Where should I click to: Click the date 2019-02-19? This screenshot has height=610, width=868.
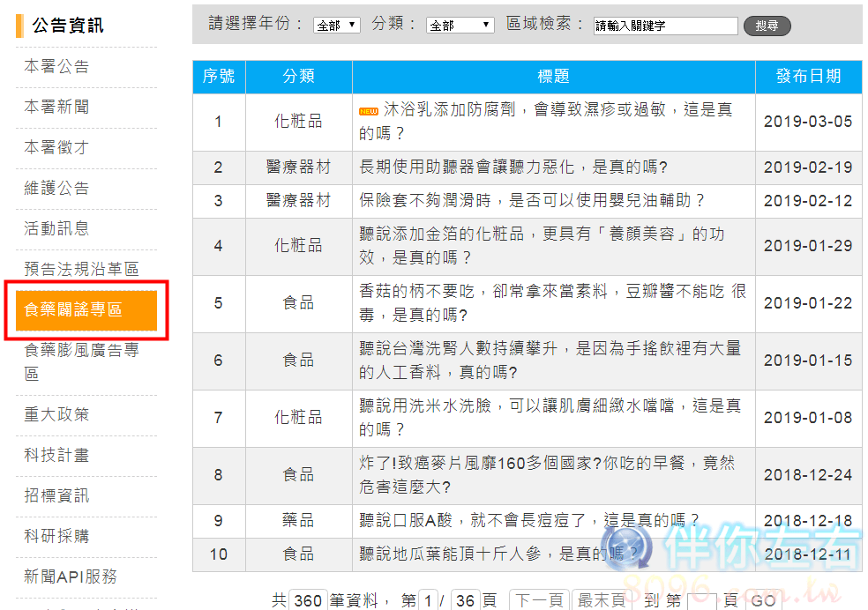click(808, 167)
